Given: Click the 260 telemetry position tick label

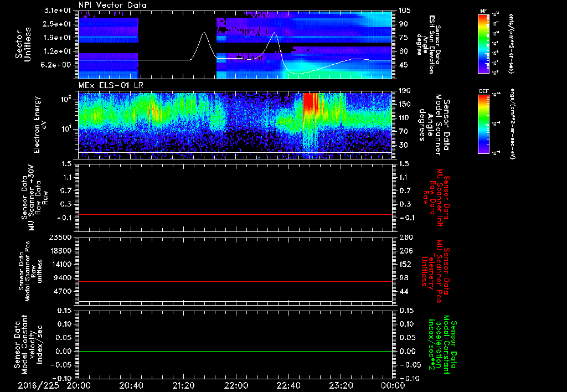Looking at the screenshot, I should tap(405, 238).
